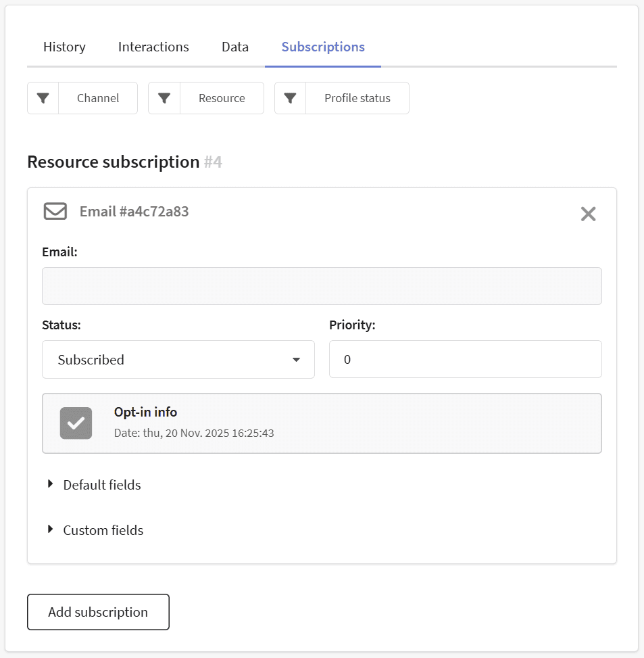
Task: Expand the Custom fields section
Action: [103, 530]
